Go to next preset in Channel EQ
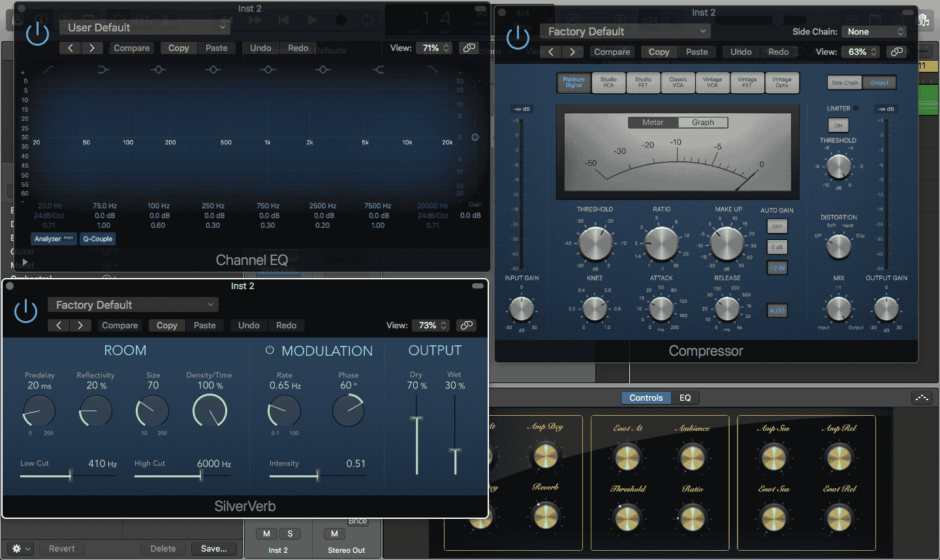Screen dimensions: 940x560 (92, 48)
